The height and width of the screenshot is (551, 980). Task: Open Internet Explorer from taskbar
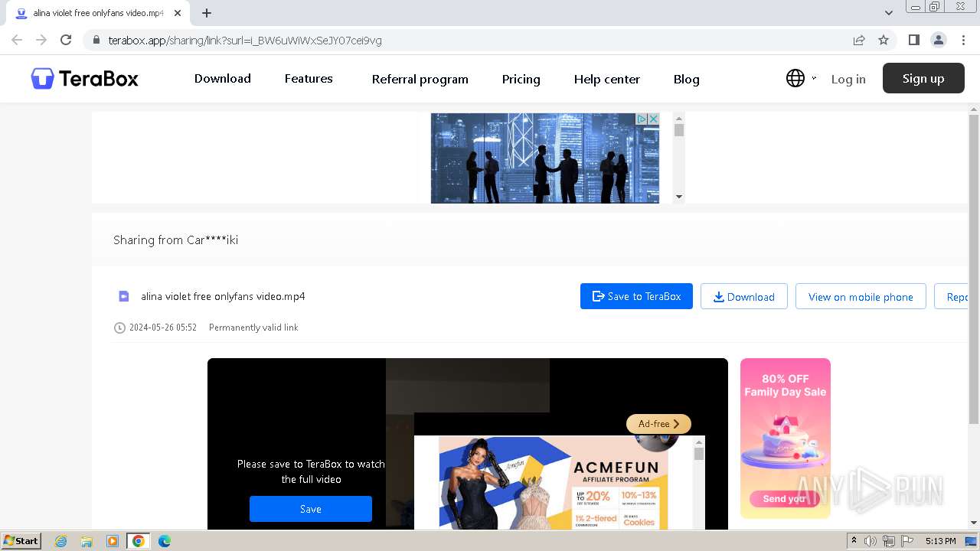(61, 541)
